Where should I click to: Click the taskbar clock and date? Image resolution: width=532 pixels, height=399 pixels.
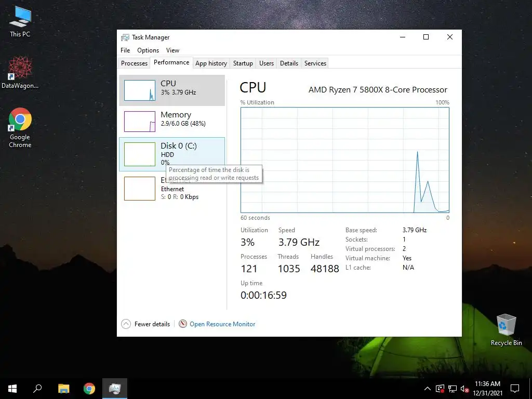487,389
